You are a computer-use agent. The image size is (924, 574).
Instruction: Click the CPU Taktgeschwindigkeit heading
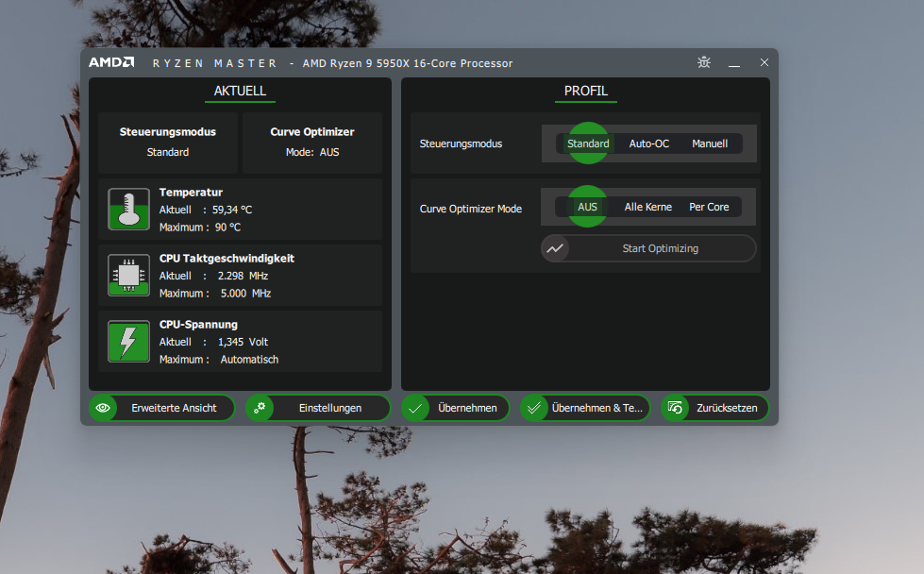click(227, 258)
